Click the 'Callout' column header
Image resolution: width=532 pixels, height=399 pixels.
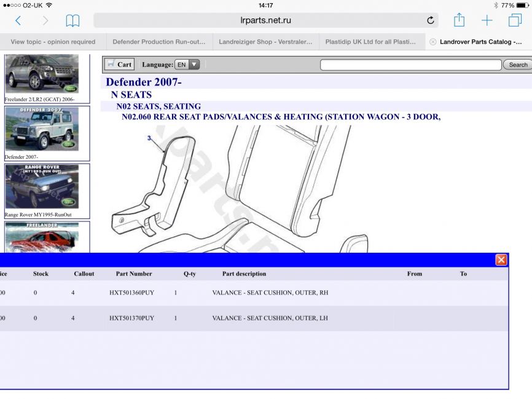pyautogui.click(x=84, y=274)
